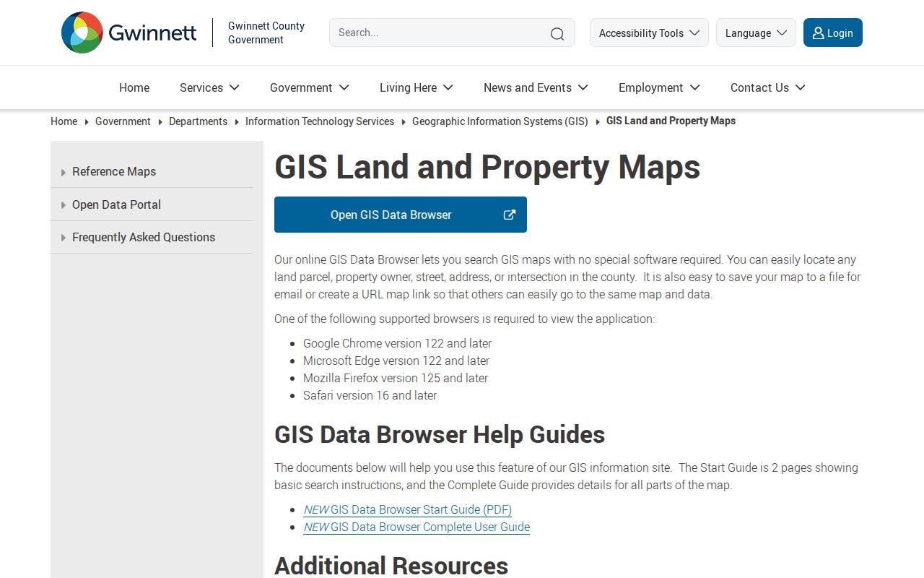Open the Contact Us menu label
This screenshot has width=924, height=578.
pos(759,87)
